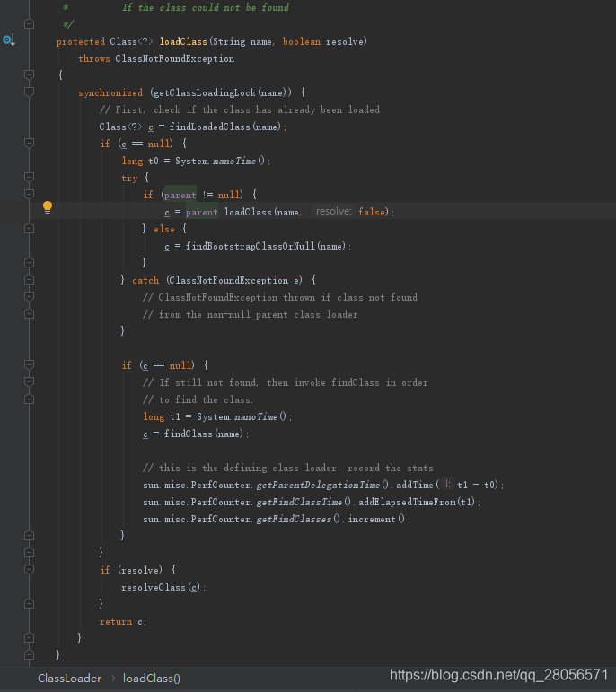Collapse the if (resolve) { block
Screen dimensions: 616x692
click(x=29, y=569)
